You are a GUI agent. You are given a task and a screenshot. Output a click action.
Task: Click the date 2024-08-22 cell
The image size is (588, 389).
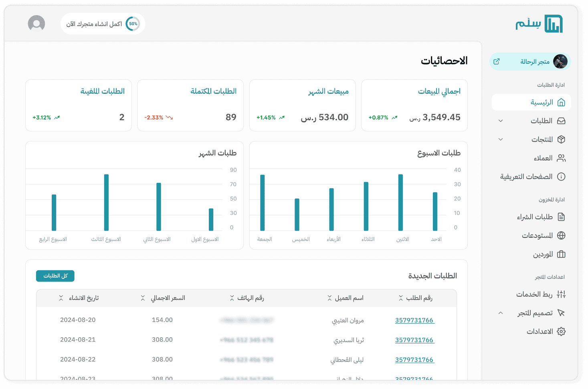point(78,359)
